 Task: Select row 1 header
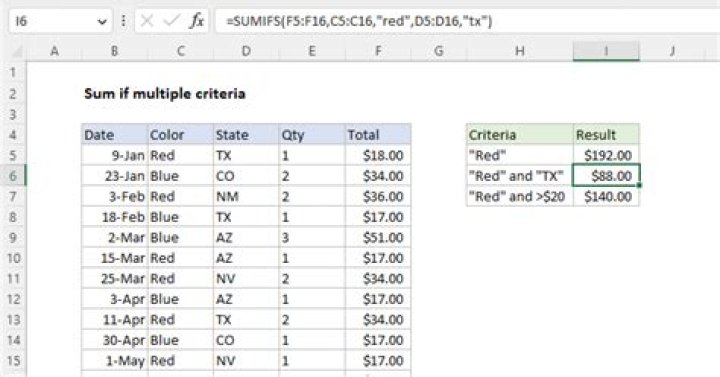coord(13,73)
